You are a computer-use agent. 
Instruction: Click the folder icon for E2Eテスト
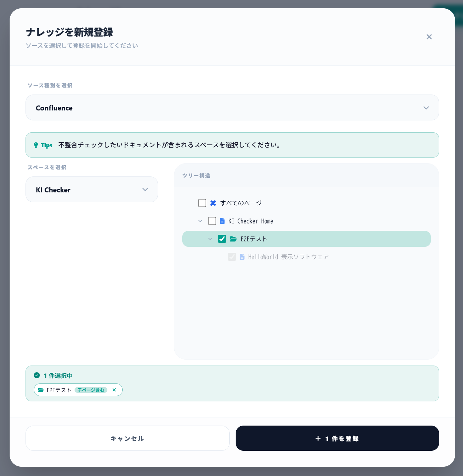pos(233,238)
